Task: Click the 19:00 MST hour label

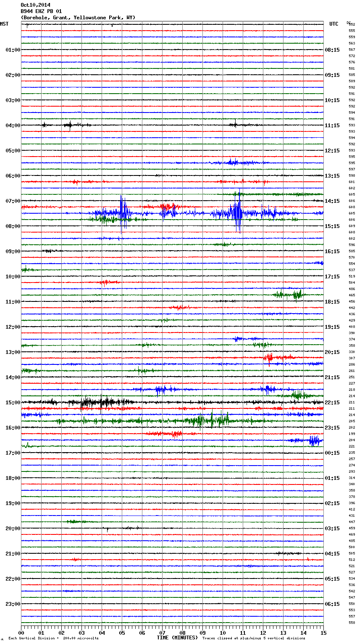Action: pyautogui.click(x=13, y=503)
